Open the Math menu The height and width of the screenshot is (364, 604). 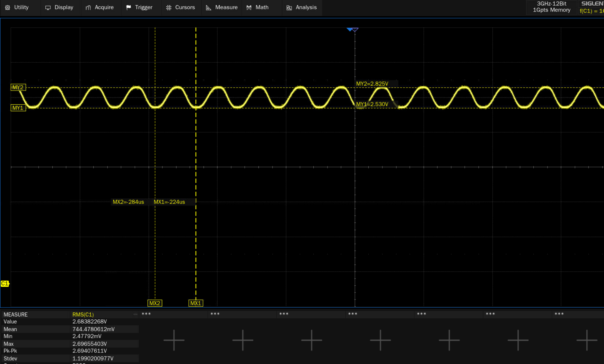258,7
